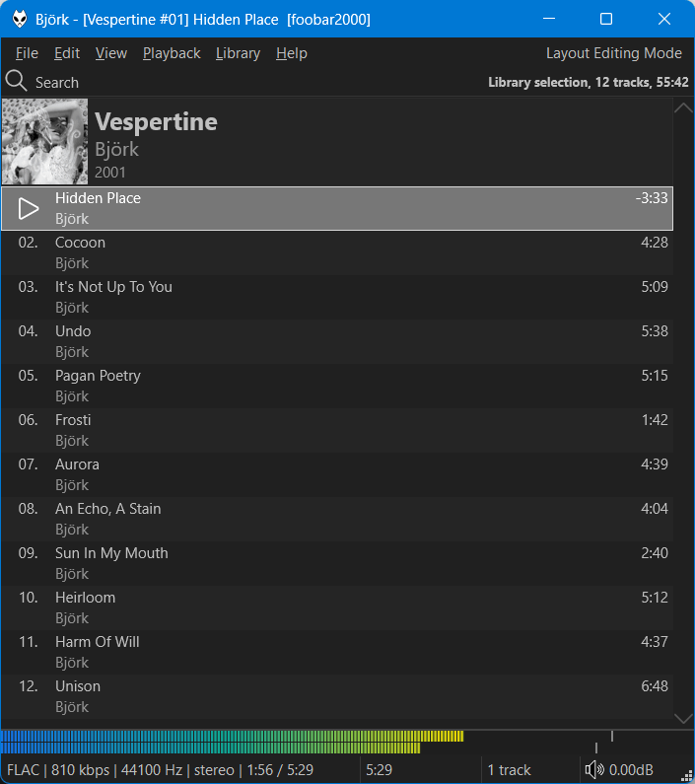
Task: Select the Sun In My Mouth track
Action: (337, 563)
